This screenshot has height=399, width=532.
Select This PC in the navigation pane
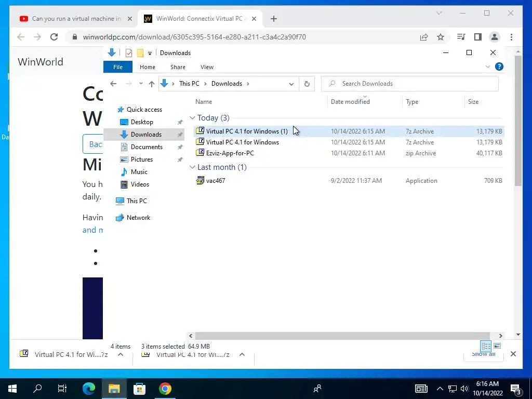(137, 201)
